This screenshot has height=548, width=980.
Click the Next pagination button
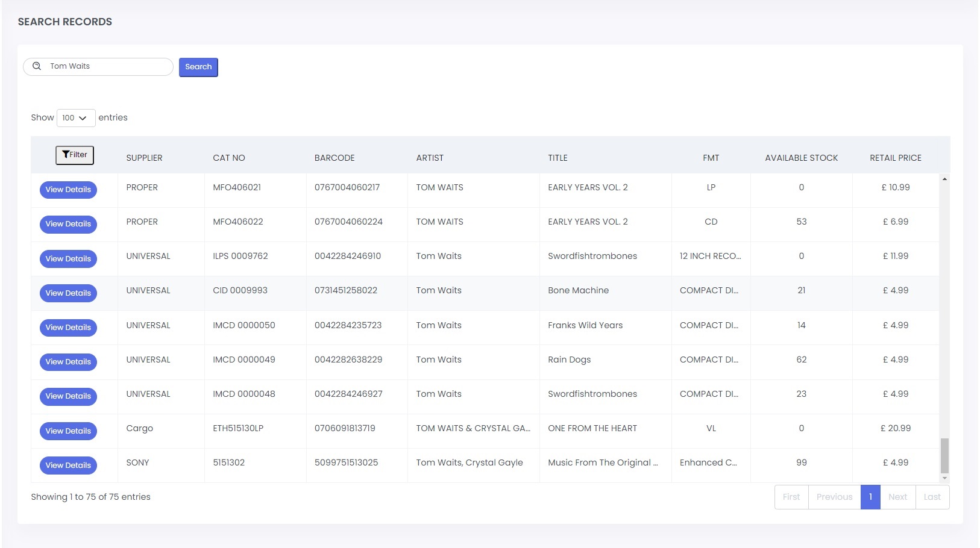(897, 497)
